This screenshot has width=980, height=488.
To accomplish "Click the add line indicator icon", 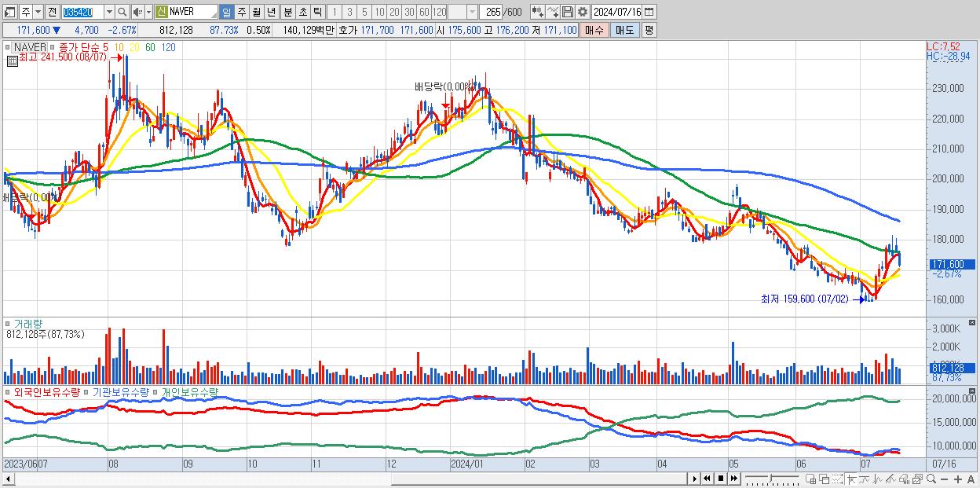I will (x=553, y=13).
